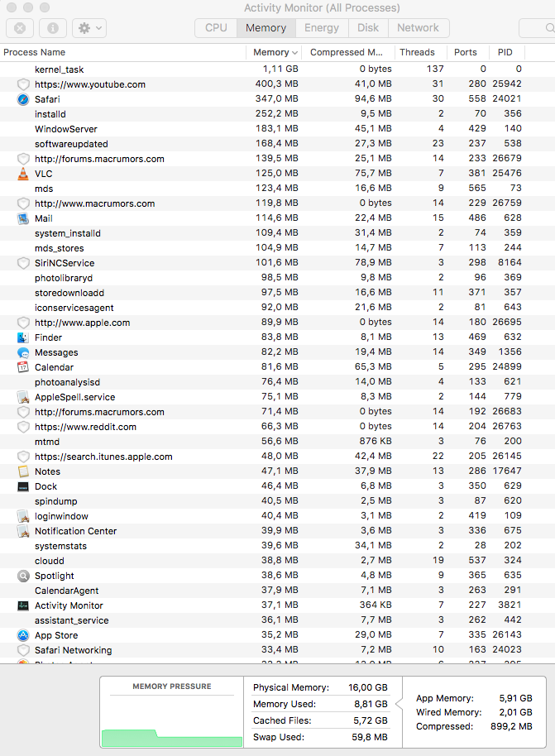Open the Disk tab
The image size is (555, 756).
click(x=368, y=28)
